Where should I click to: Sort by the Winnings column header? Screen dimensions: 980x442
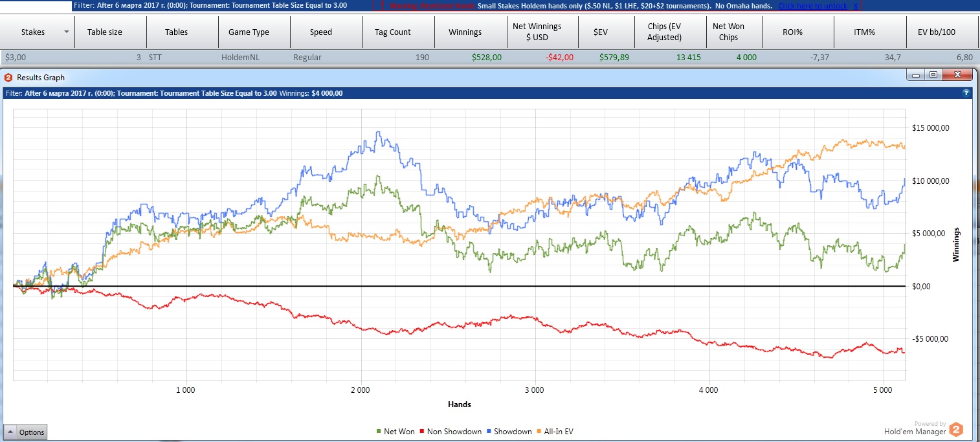click(x=465, y=32)
